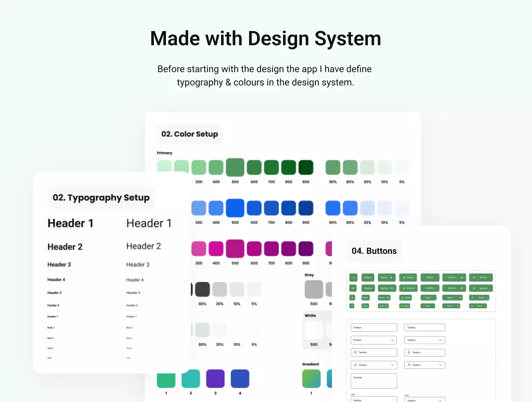
Task: Click the labeled left-column Textbox at bottom
Action: (374, 399)
